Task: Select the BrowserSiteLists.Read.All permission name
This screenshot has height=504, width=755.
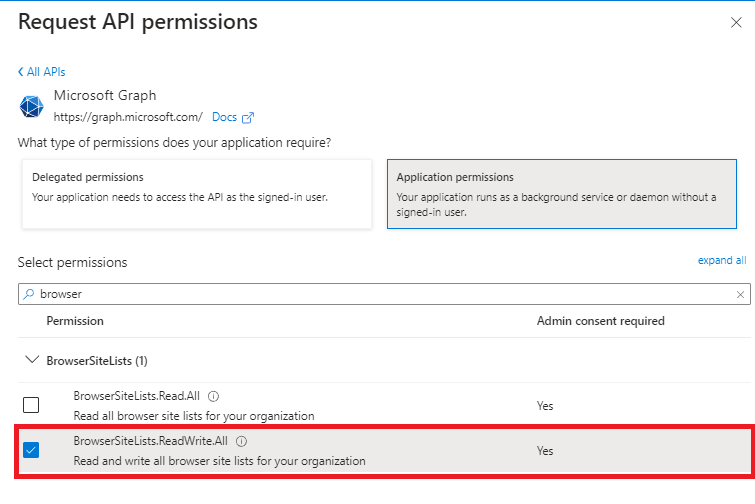Action: click(x=137, y=396)
